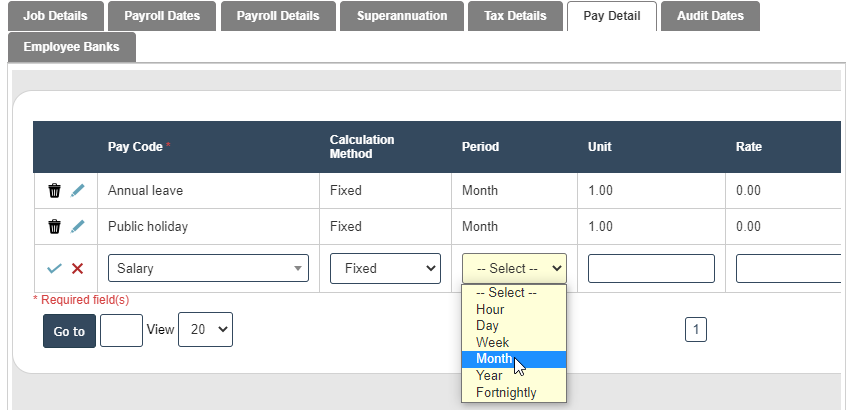
Task: Go to the Employee Banks tab
Action: [71, 47]
